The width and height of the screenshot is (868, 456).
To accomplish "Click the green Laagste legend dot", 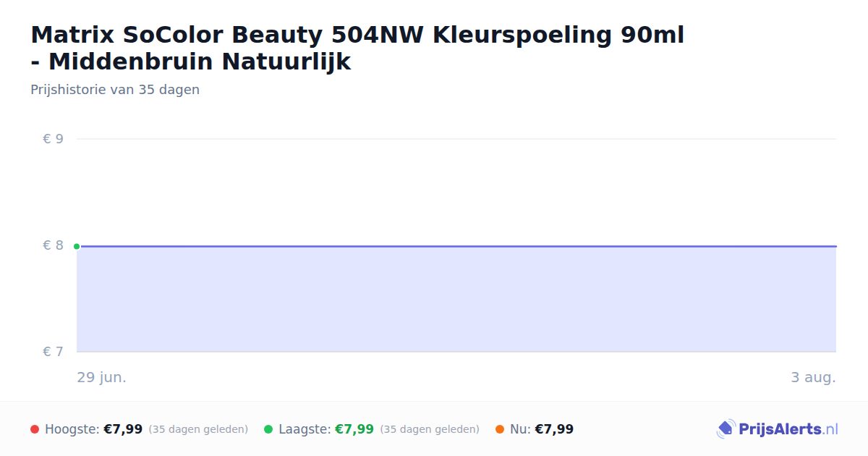I will (268, 429).
